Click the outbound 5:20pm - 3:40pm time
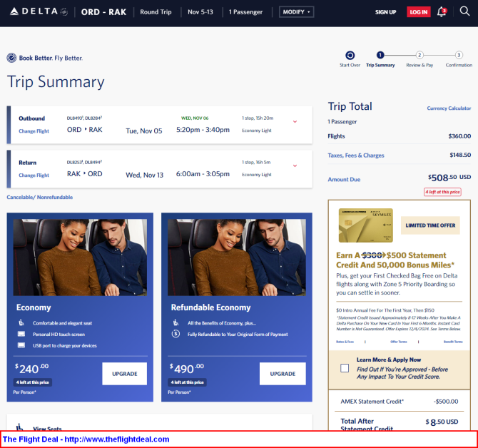This screenshot has width=478, height=448. (203, 130)
